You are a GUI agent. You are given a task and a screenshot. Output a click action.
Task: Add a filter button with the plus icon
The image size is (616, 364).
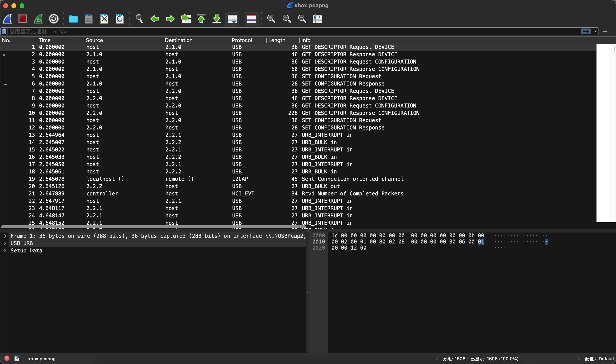coord(605,31)
